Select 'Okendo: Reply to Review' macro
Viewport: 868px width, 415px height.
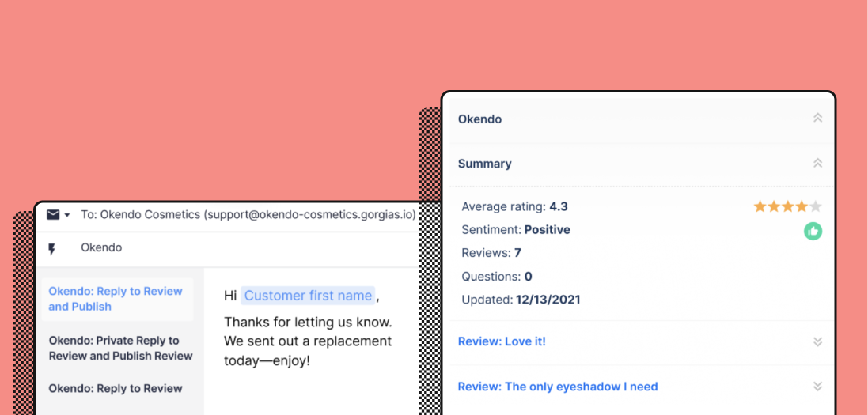coord(116,388)
